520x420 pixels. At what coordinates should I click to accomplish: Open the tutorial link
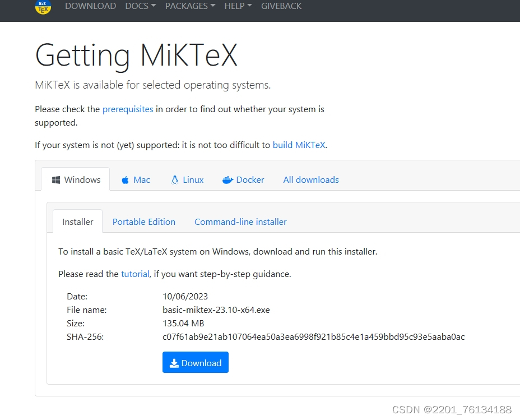pyautogui.click(x=135, y=274)
